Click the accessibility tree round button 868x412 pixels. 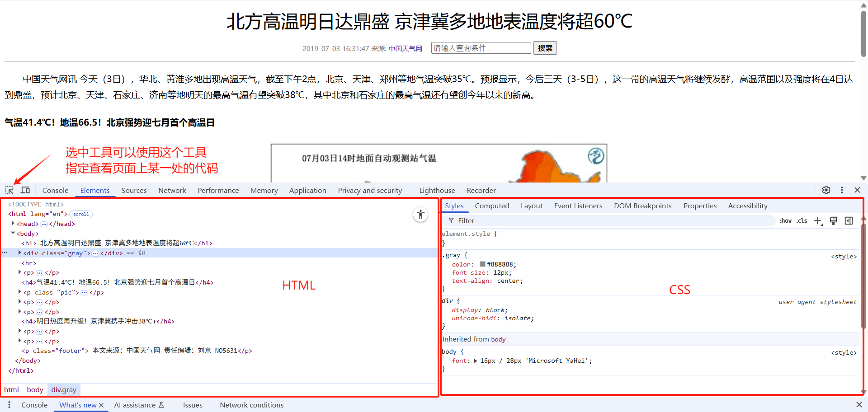[420, 215]
